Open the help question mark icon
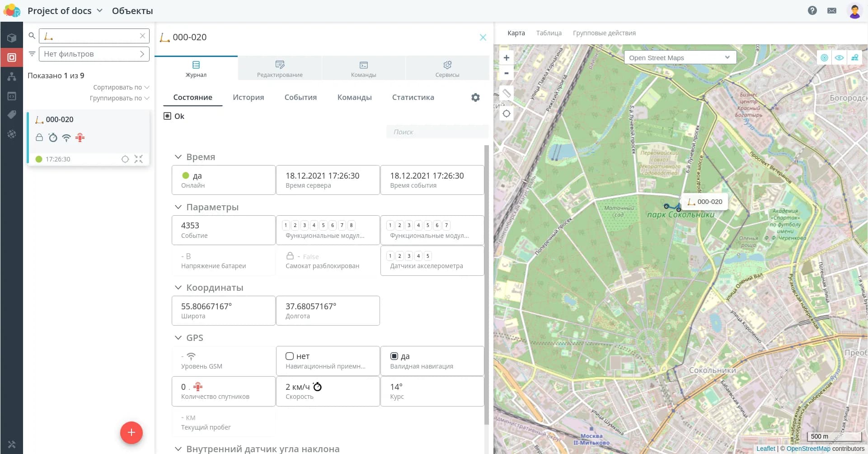The height and width of the screenshot is (454, 868). pos(812,10)
